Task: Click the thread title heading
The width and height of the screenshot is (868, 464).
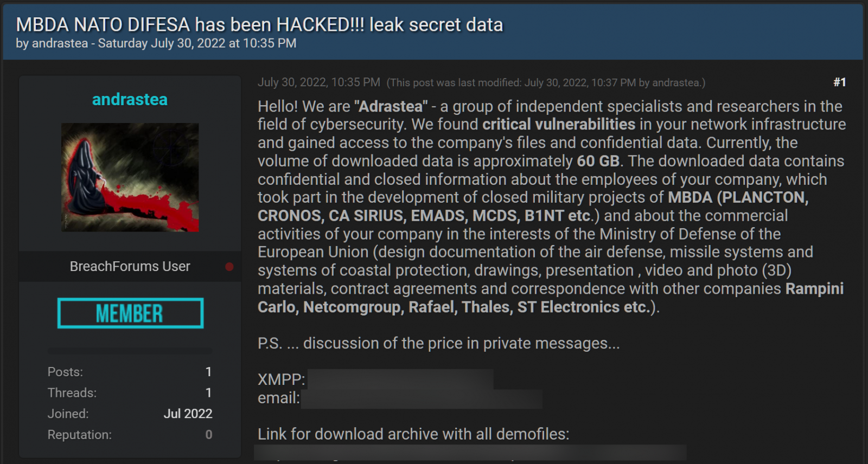Action: [259, 24]
